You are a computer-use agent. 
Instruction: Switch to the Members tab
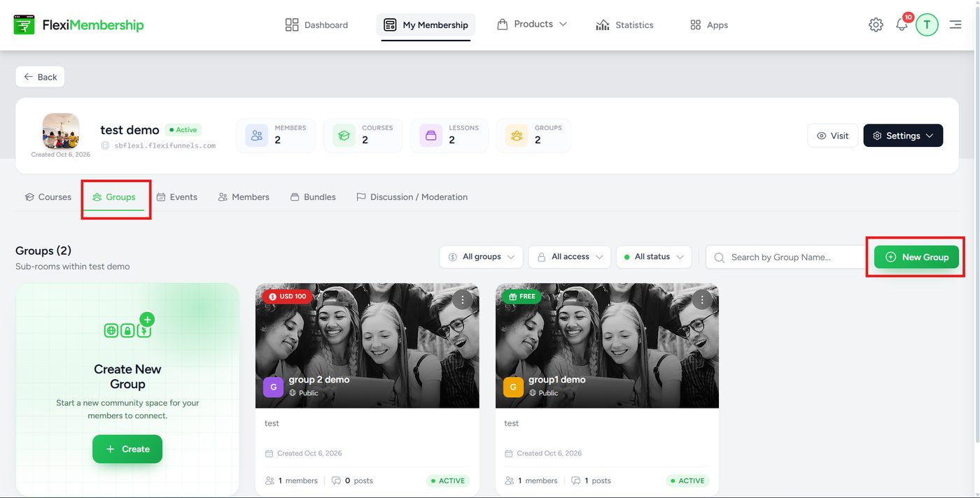[244, 197]
